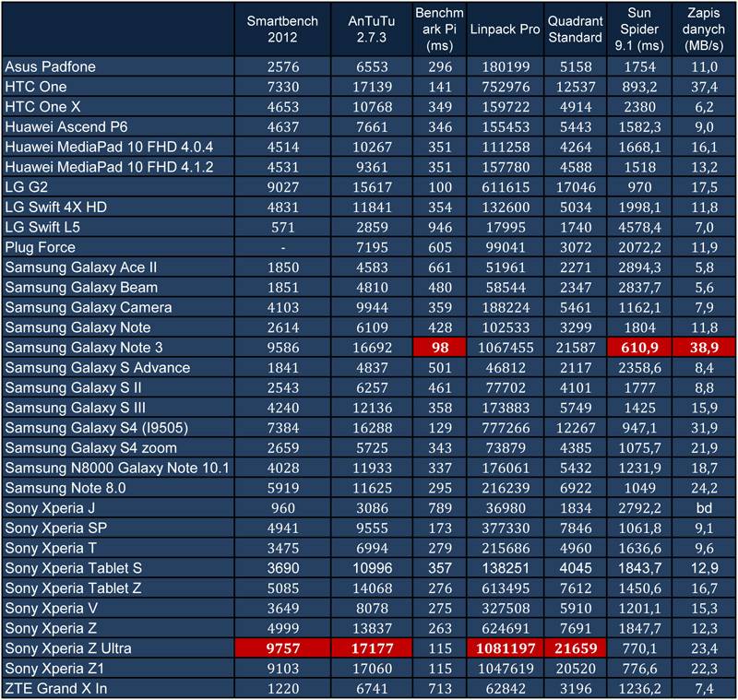738x700 pixels.
Task: Click highlighted write speed value 38,9
Action: click(704, 348)
